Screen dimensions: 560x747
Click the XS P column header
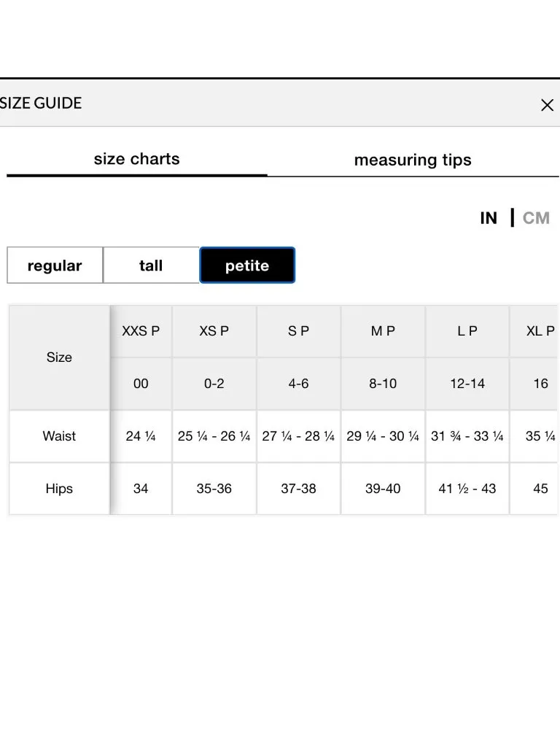click(x=214, y=331)
